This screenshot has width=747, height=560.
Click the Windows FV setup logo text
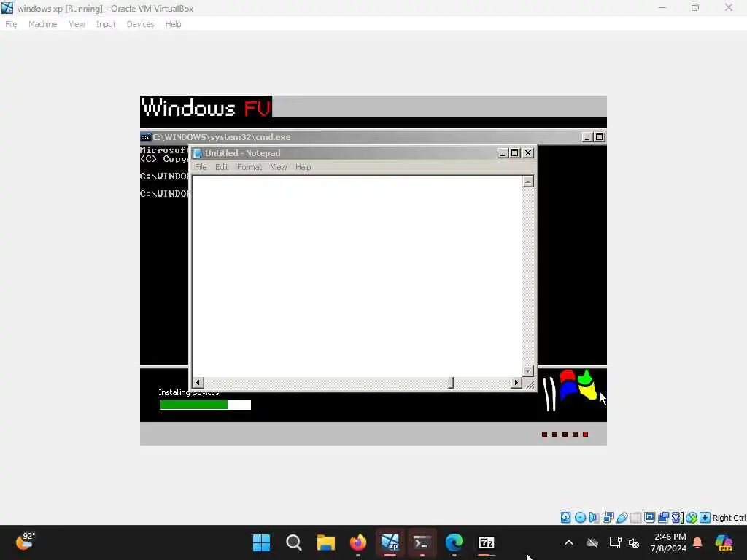click(206, 106)
